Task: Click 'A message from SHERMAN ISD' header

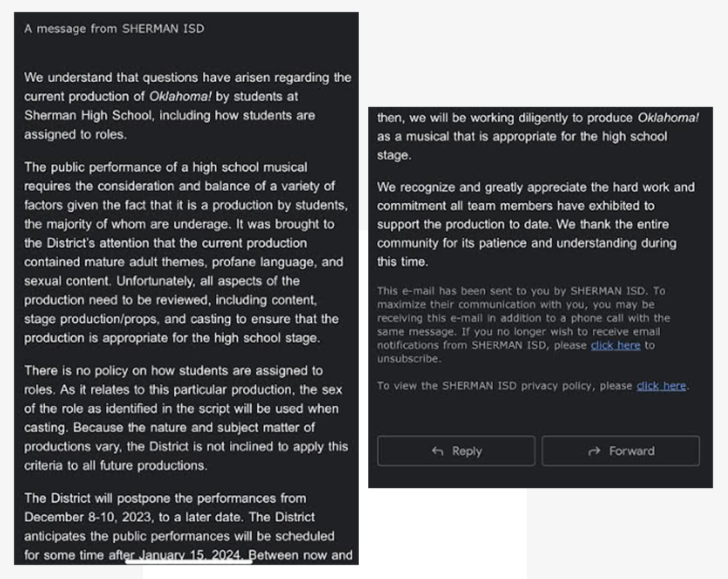Action: tap(114, 29)
